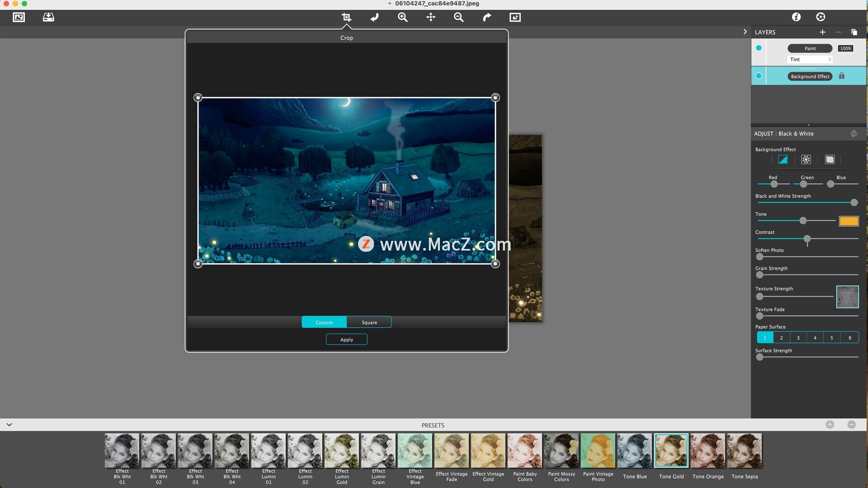Select Paper Surface option 4
This screenshot has width=868, height=488.
tap(815, 338)
